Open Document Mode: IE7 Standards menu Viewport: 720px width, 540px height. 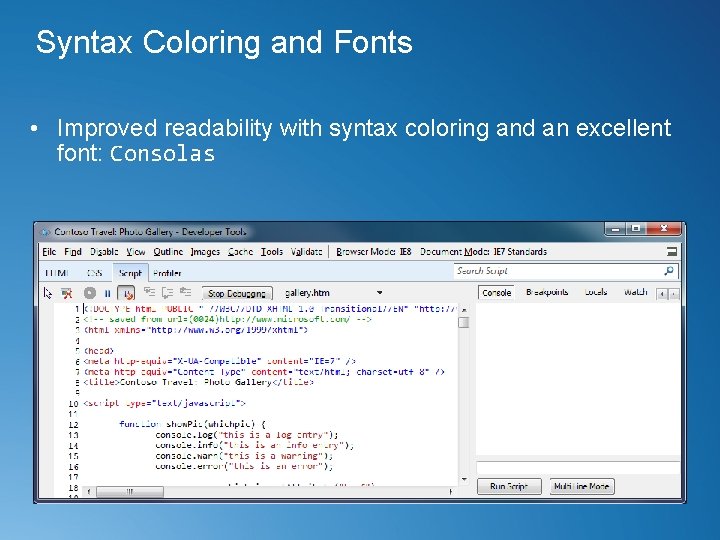click(484, 252)
